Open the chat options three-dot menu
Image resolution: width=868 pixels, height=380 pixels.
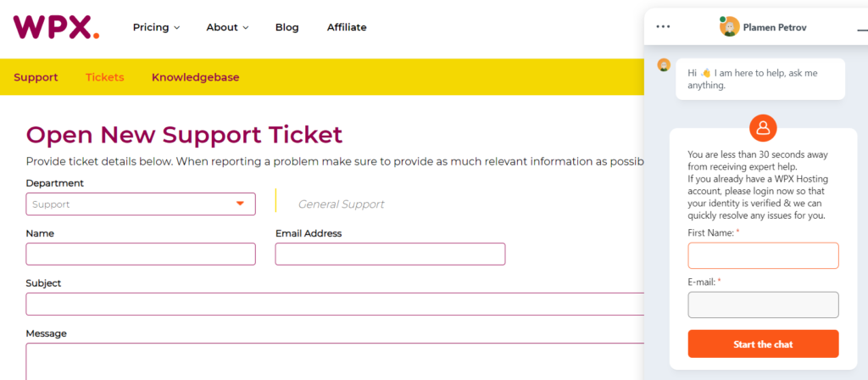pyautogui.click(x=663, y=26)
